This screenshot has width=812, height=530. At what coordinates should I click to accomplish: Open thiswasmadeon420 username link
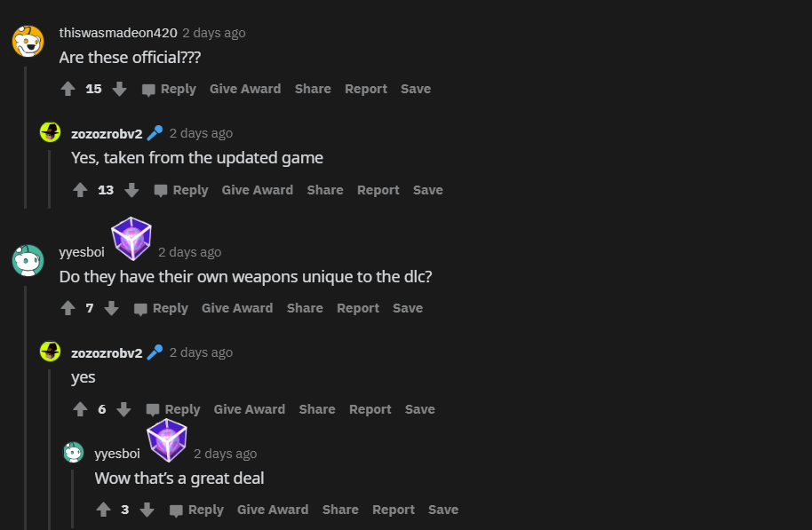coord(118,33)
